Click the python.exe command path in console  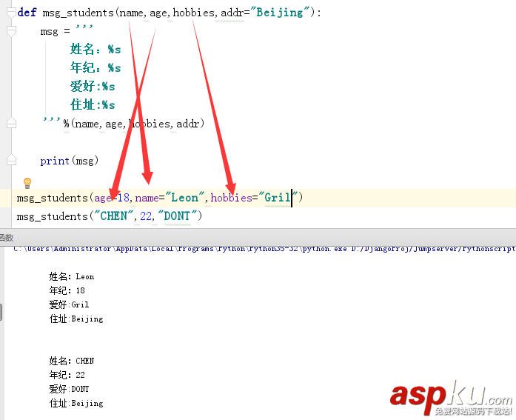(264, 249)
